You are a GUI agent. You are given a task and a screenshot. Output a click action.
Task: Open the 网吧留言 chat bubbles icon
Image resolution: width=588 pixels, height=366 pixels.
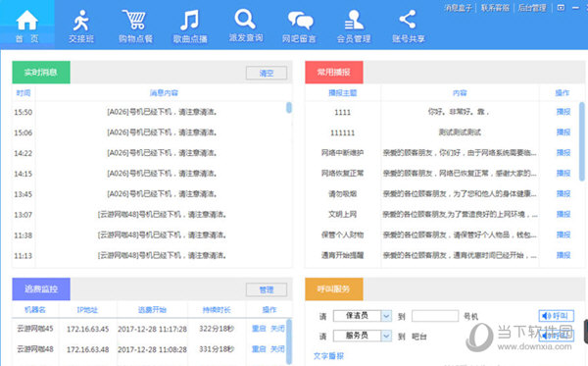tap(300, 21)
